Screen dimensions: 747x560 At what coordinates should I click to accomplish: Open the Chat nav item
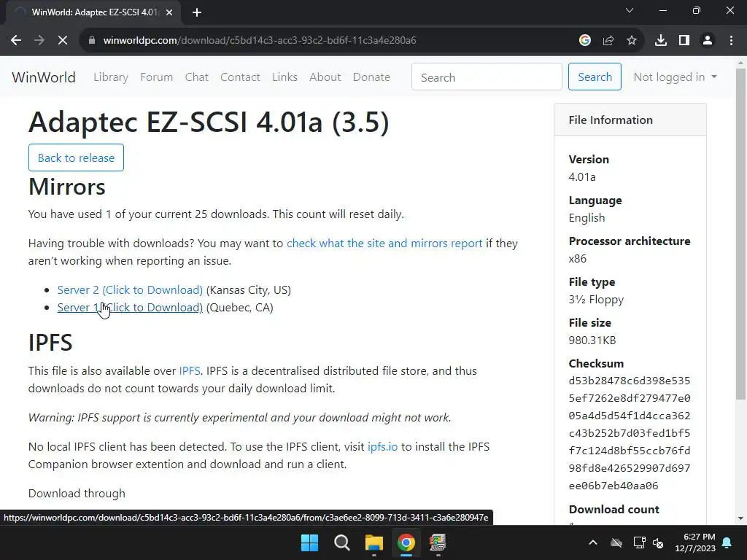197,77
